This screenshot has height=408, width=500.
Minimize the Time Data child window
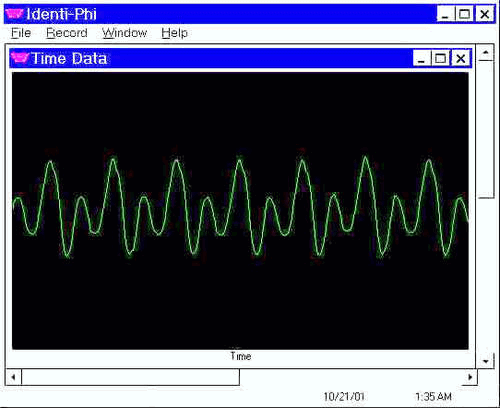(x=422, y=59)
